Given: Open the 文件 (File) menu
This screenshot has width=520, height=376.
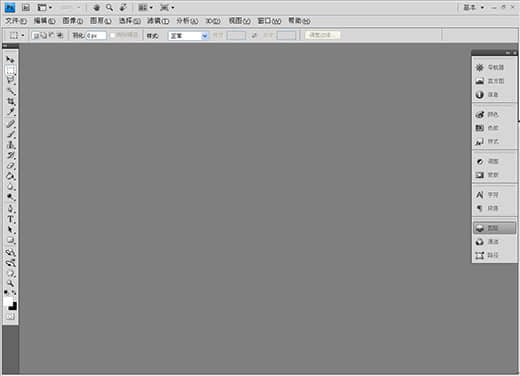Looking at the screenshot, I should coord(15,21).
